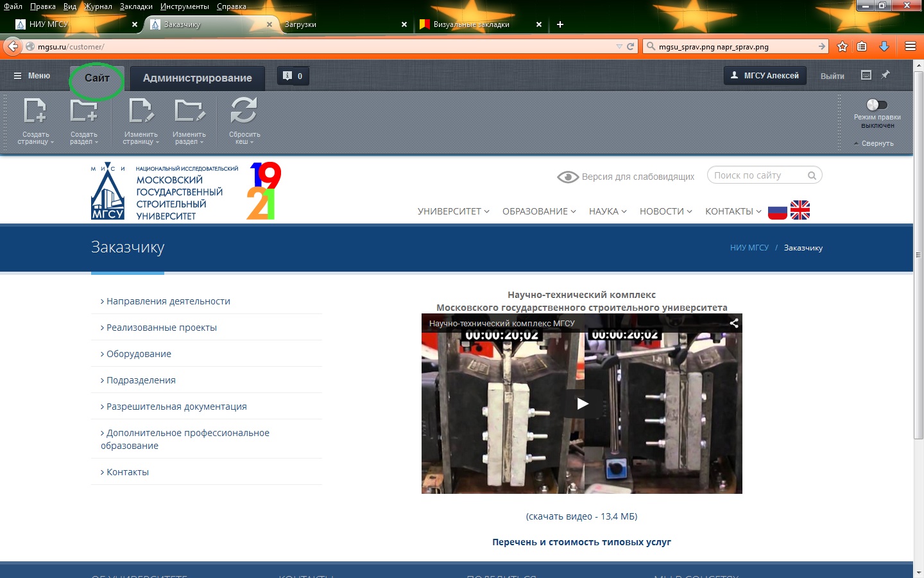The height and width of the screenshot is (578, 924).
Task: Open a new browser tab with plus
Action: 560,24
